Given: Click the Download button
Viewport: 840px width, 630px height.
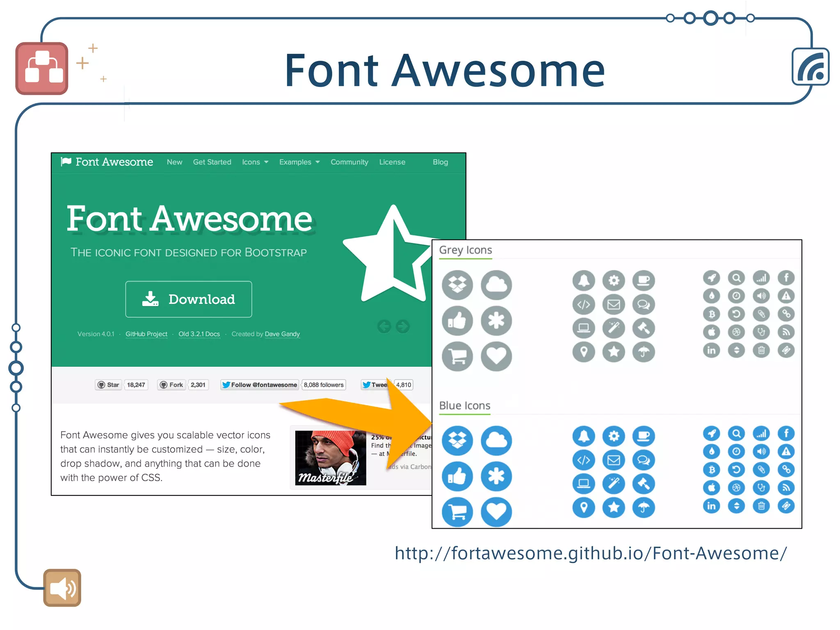Looking at the screenshot, I should 189,299.
